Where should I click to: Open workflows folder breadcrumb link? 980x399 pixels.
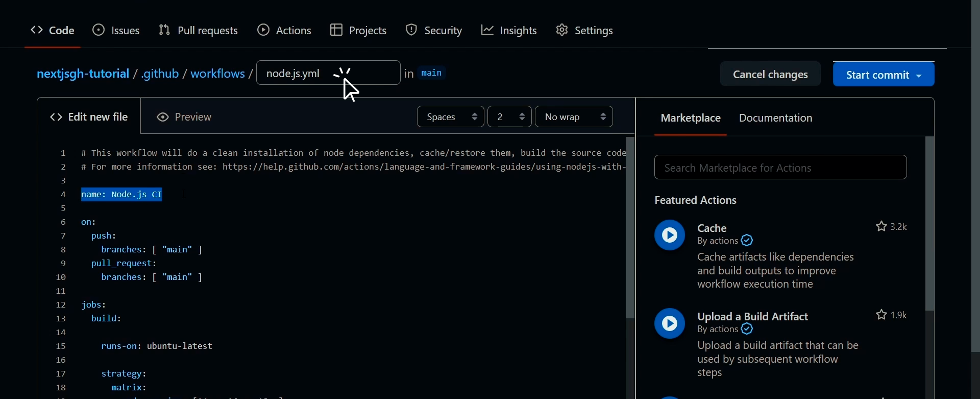(217, 74)
